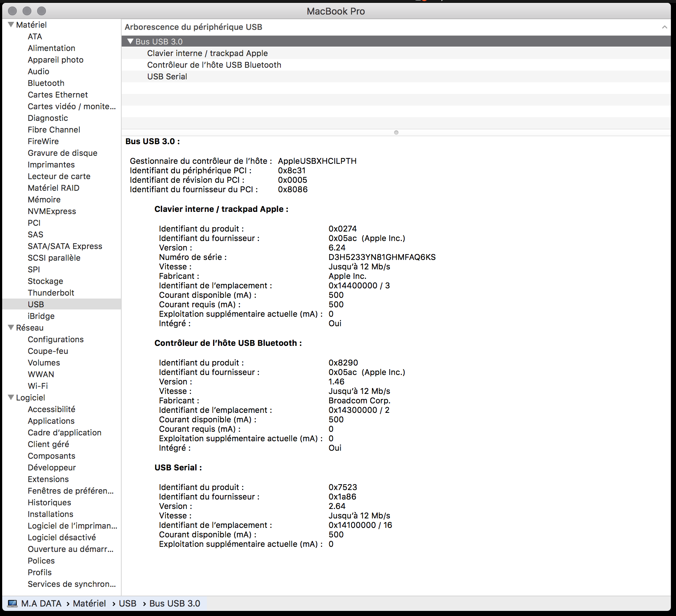This screenshot has height=616, width=676.
Task: Collapse the Réseau section triangle
Action: [11, 328]
